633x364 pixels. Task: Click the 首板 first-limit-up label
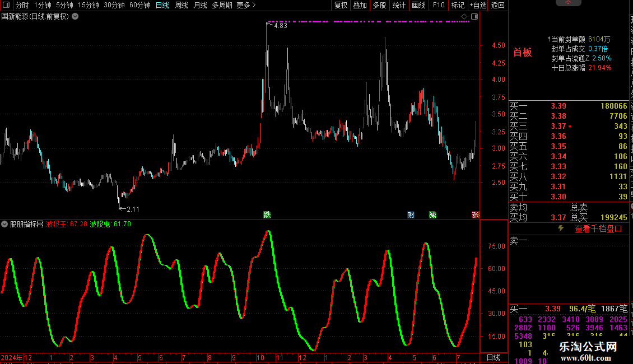click(x=522, y=52)
